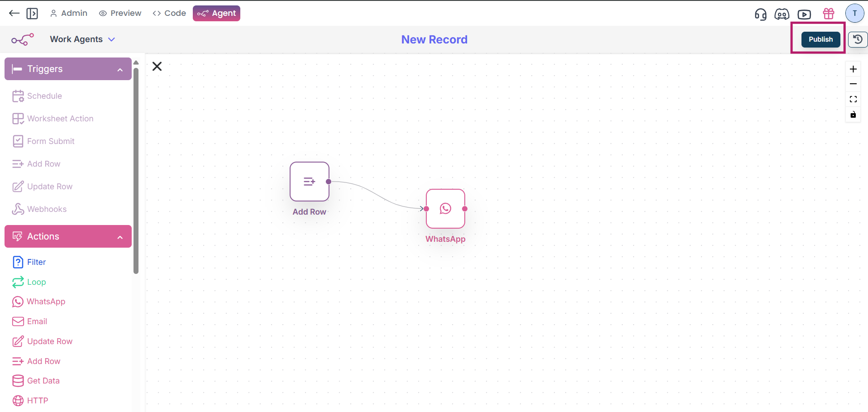The image size is (868, 412).
Task: Switch to the Code tab
Action: [x=169, y=13]
